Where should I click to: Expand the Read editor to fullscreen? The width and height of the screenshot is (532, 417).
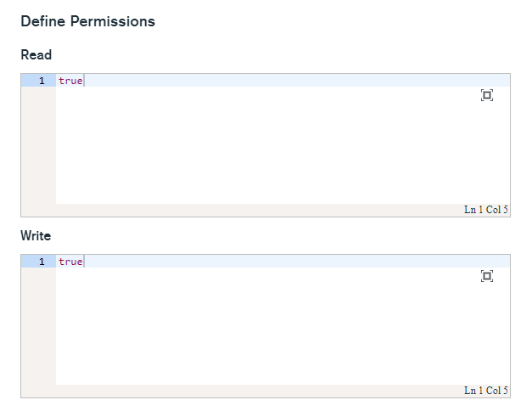(x=487, y=95)
